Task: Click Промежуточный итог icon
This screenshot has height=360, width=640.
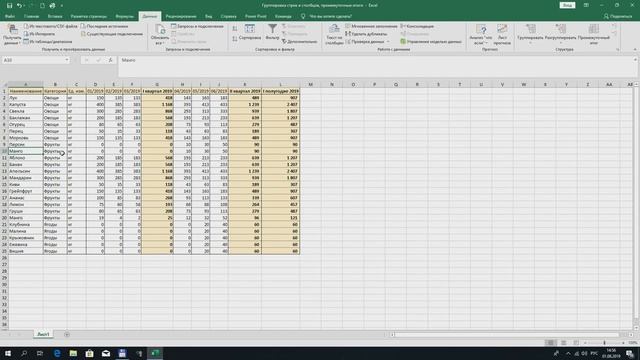Action: click(x=593, y=35)
